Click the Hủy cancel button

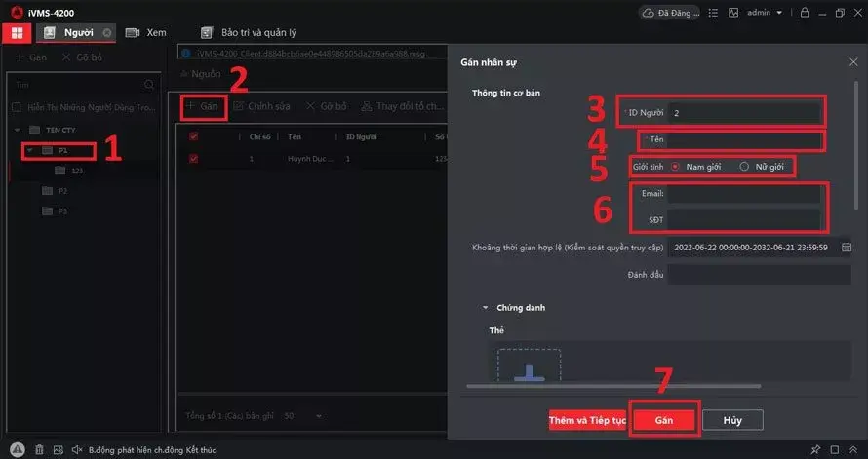coord(732,420)
